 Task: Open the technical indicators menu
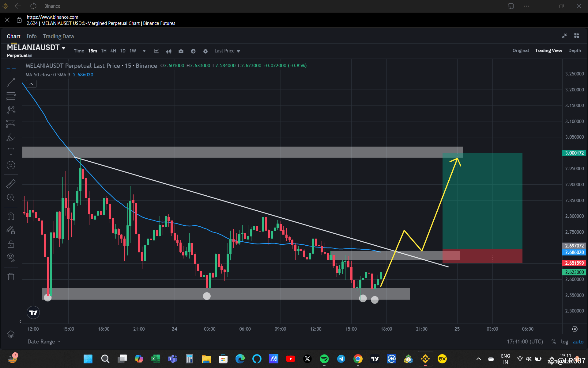[156, 51]
